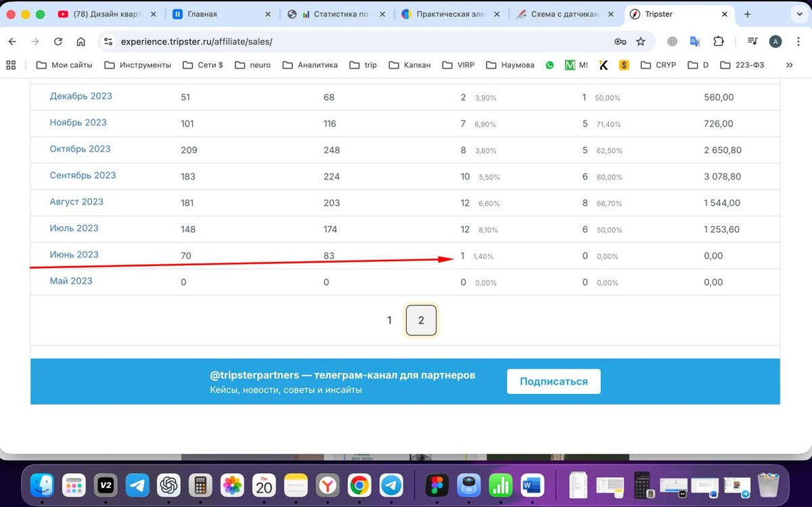Open the Инструменты bookmark folder
Screen dimensions: 812x507
tap(138, 65)
